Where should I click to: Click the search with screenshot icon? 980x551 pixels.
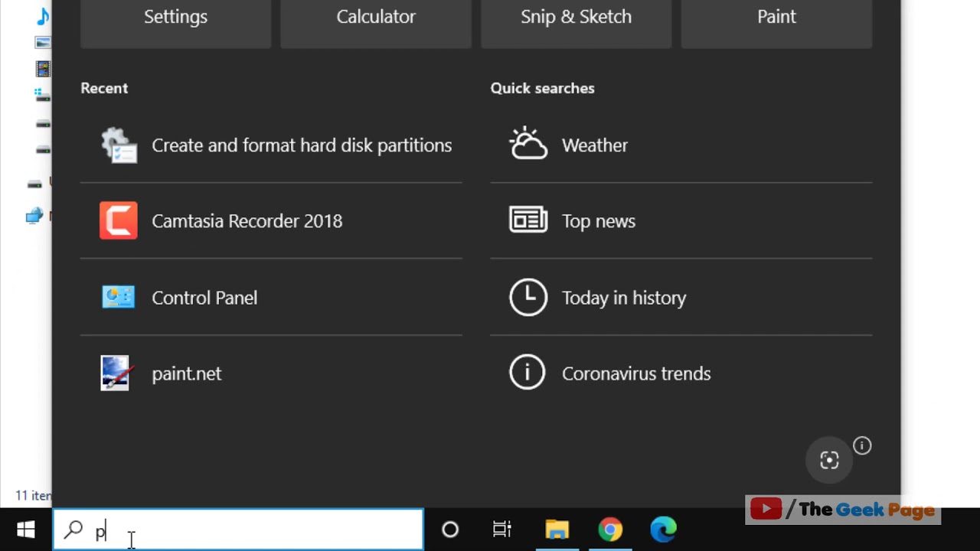click(x=829, y=460)
